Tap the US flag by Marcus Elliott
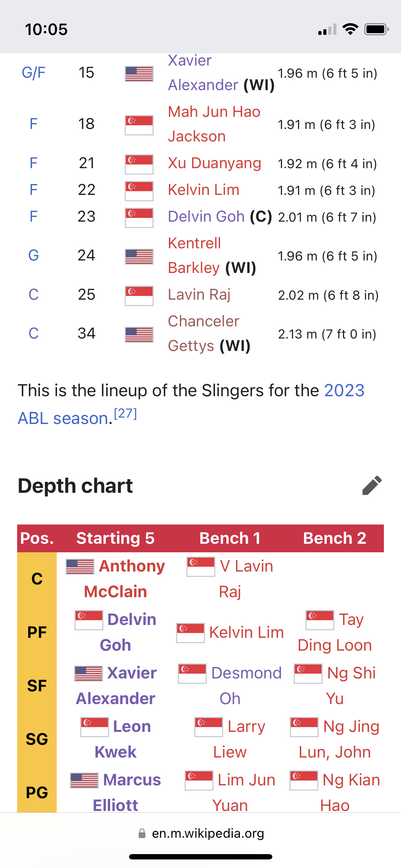This screenshot has width=401, height=868. coord(84,780)
